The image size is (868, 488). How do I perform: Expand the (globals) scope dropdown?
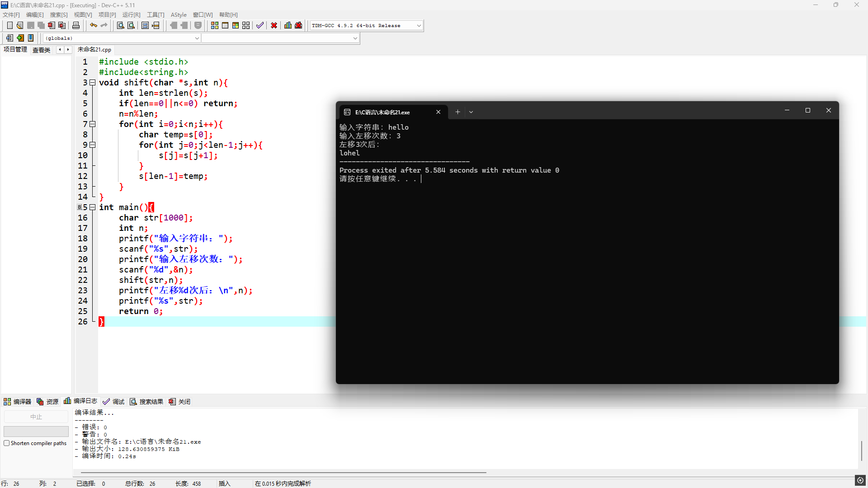[197, 38]
